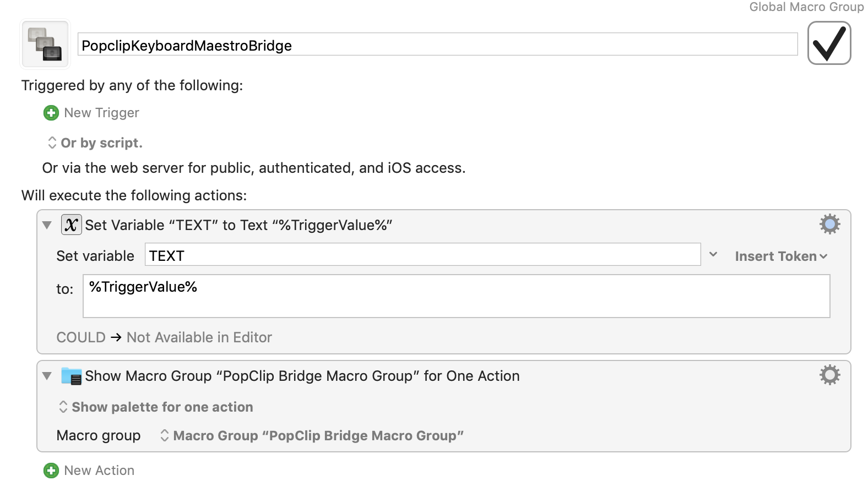This screenshot has width=868, height=492.
Task: Open gear menu for Show Macro Group action
Action: [829, 375]
